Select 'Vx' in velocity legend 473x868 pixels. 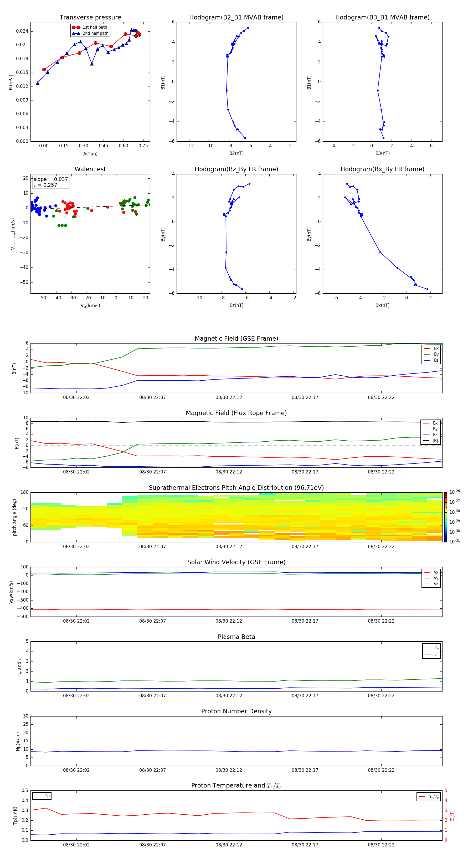coord(431,572)
